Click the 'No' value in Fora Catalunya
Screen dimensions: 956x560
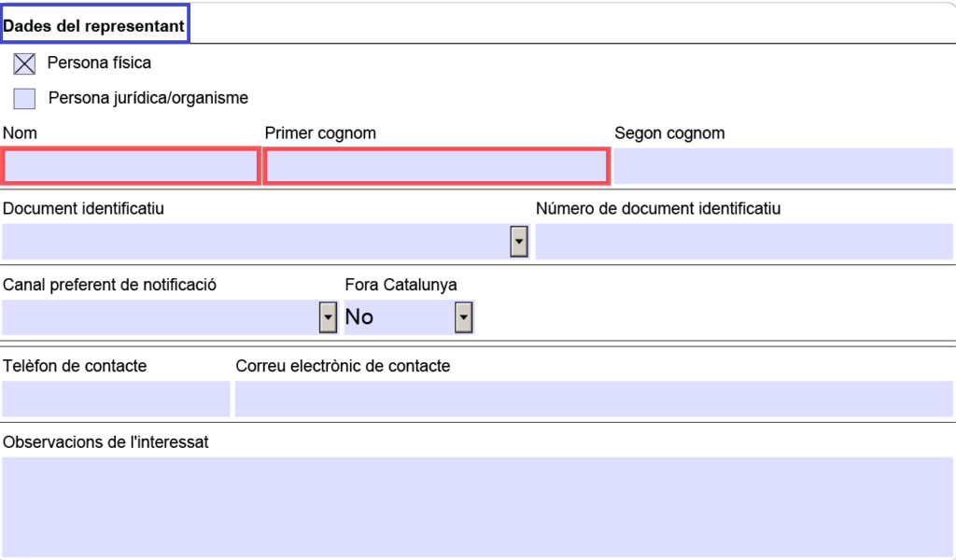[x=360, y=317]
